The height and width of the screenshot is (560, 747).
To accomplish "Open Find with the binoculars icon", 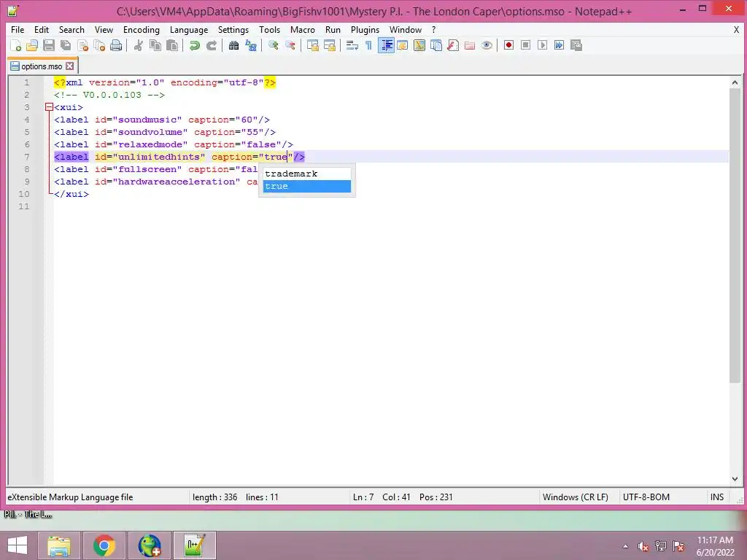I will coord(233,45).
